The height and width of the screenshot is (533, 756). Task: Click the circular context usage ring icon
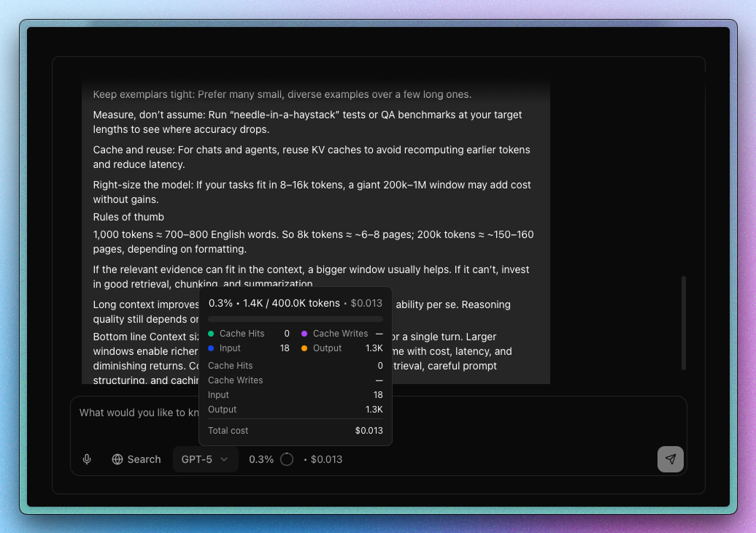click(287, 459)
